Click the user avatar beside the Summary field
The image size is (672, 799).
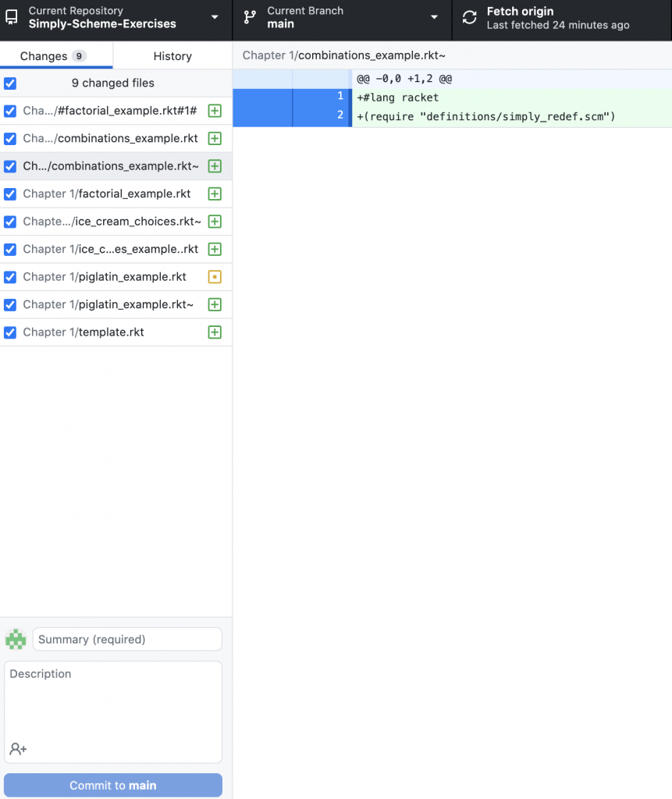[16, 639]
